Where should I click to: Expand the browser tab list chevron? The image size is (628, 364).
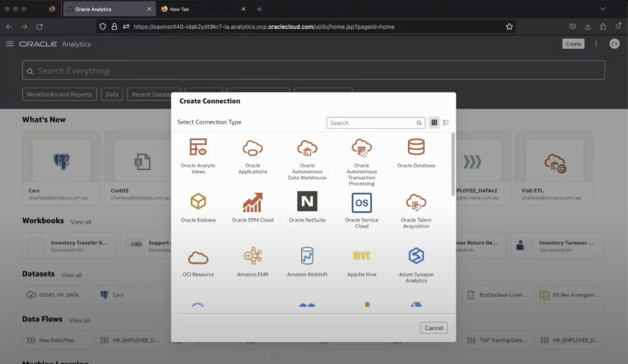[603, 9]
